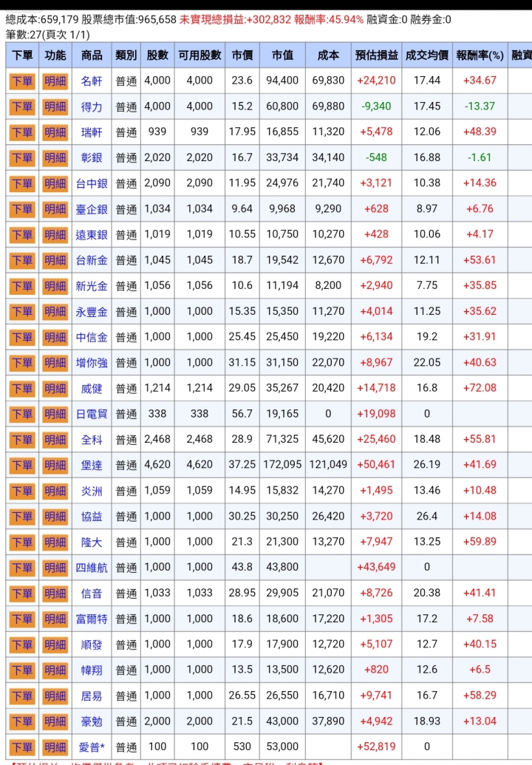This screenshot has height=765, width=532.
Task: Open stock link 瑞軒
Action: click(x=92, y=132)
